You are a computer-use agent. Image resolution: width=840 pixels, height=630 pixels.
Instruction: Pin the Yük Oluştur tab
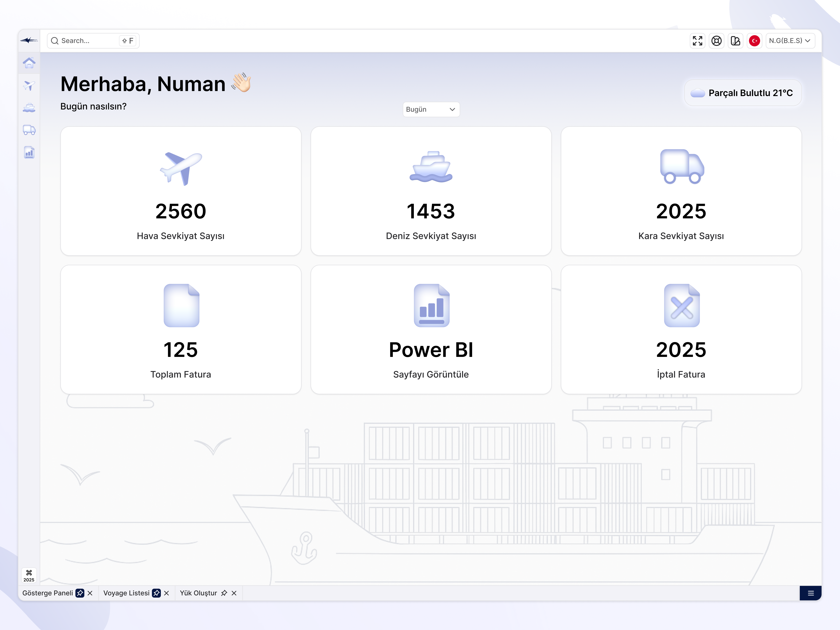[x=225, y=593]
